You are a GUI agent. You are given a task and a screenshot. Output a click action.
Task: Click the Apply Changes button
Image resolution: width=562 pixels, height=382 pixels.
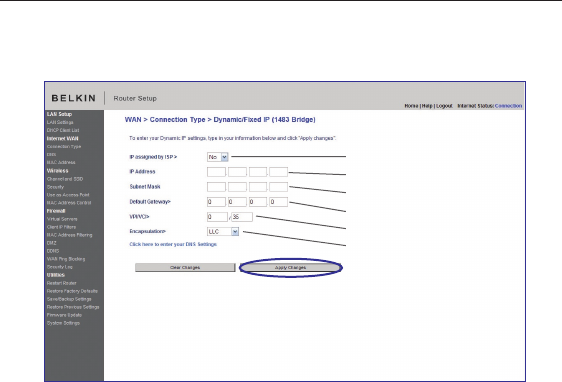[x=290, y=268]
